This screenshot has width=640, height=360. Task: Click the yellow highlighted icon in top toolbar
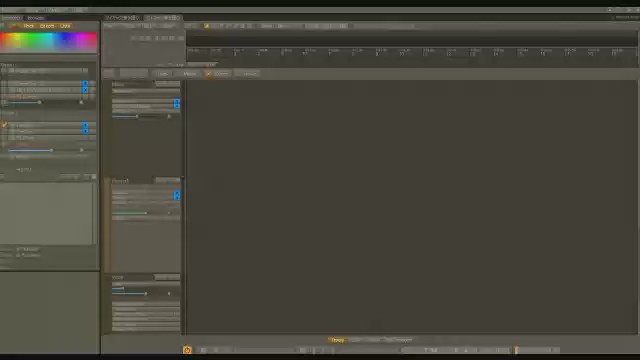pyautogui.click(x=207, y=26)
